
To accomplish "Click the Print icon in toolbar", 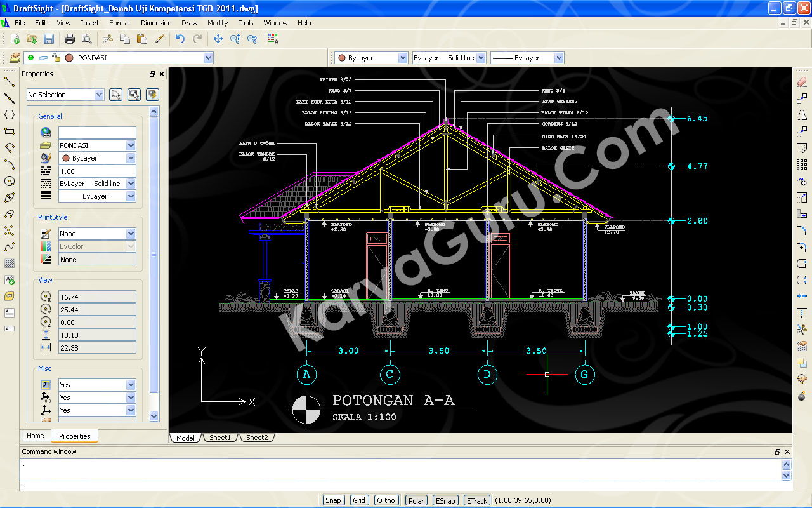I will tap(70, 39).
